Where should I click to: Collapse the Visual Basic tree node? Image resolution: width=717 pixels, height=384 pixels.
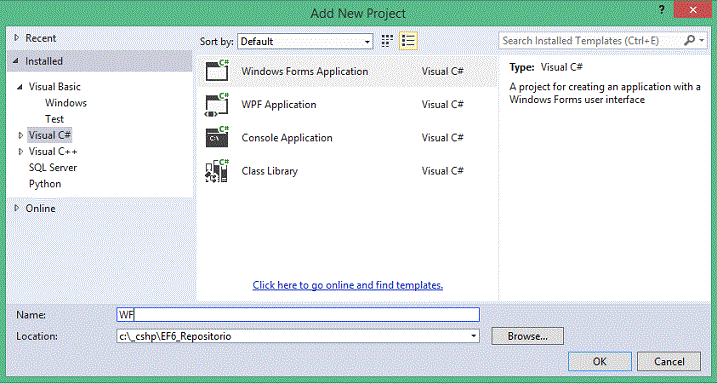point(20,86)
